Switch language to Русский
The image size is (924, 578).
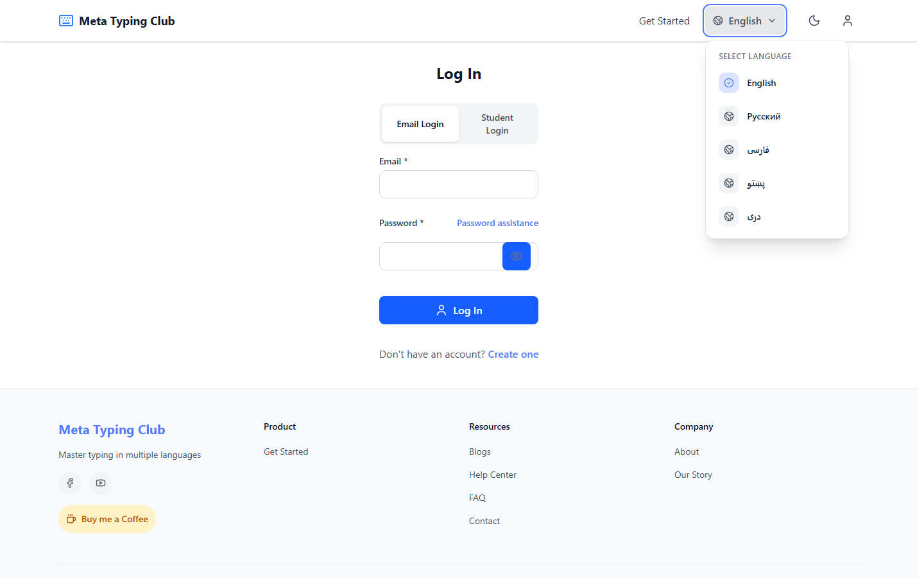[777, 116]
